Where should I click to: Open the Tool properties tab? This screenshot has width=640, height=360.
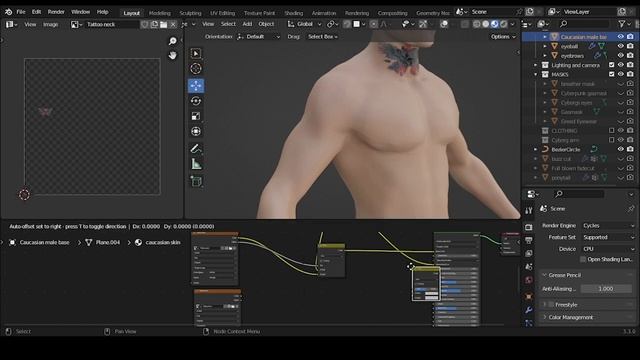pyautogui.click(x=529, y=211)
